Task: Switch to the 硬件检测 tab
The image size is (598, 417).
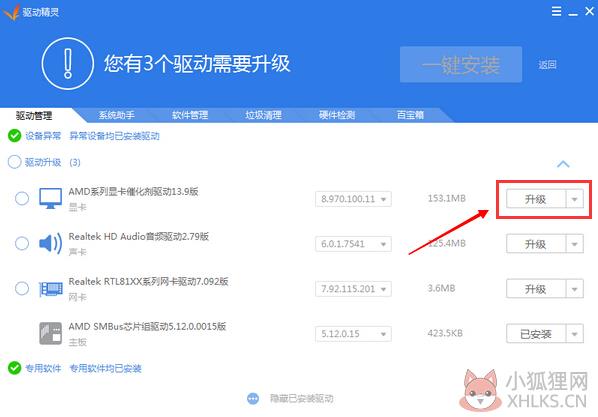Action: [x=337, y=115]
